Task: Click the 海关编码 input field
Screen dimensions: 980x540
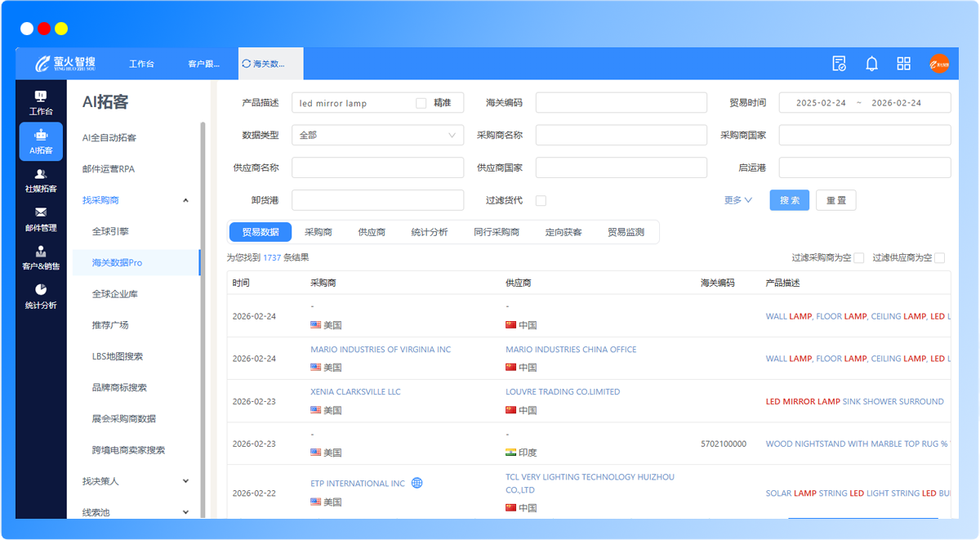Action: coord(621,103)
